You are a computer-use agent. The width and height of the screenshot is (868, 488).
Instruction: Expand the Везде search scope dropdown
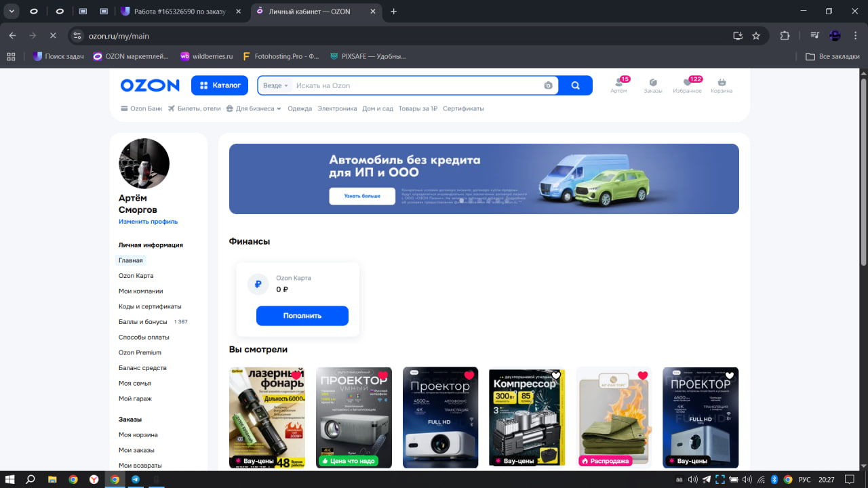pos(275,85)
